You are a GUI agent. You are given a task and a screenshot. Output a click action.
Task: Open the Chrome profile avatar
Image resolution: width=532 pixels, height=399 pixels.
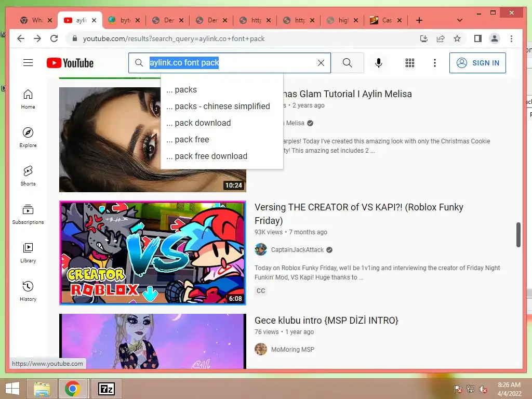tap(495, 38)
